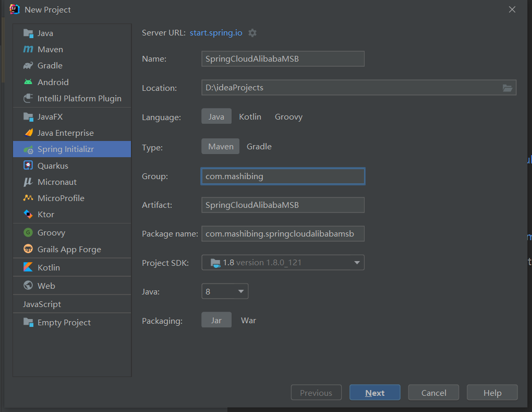
Task: Click the Previous button
Action: (316, 393)
